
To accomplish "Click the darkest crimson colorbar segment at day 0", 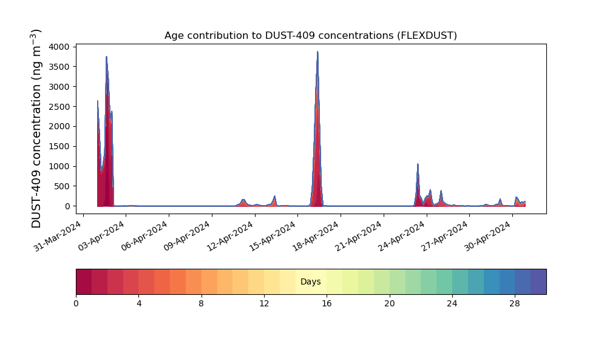I will (x=84, y=281).
